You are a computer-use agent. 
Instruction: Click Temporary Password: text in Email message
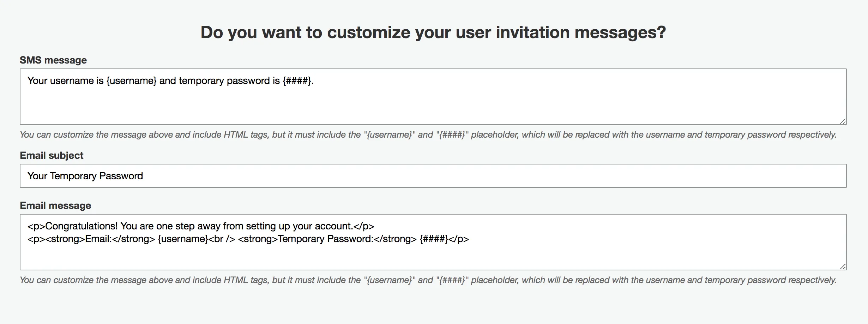pyautogui.click(x=325, y=239)
